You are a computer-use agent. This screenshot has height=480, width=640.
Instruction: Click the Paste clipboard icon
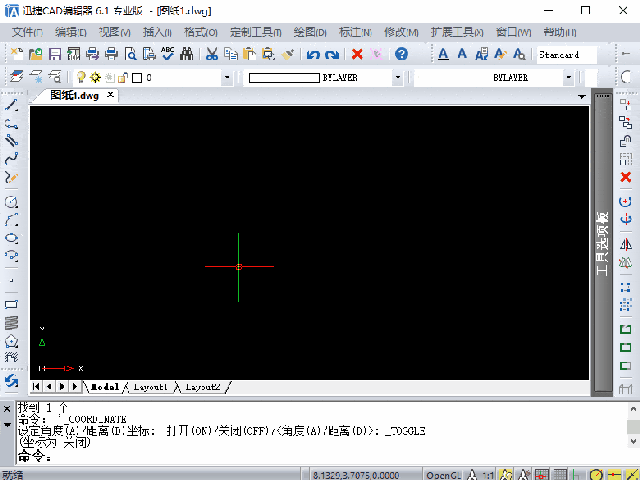[249, 54]
